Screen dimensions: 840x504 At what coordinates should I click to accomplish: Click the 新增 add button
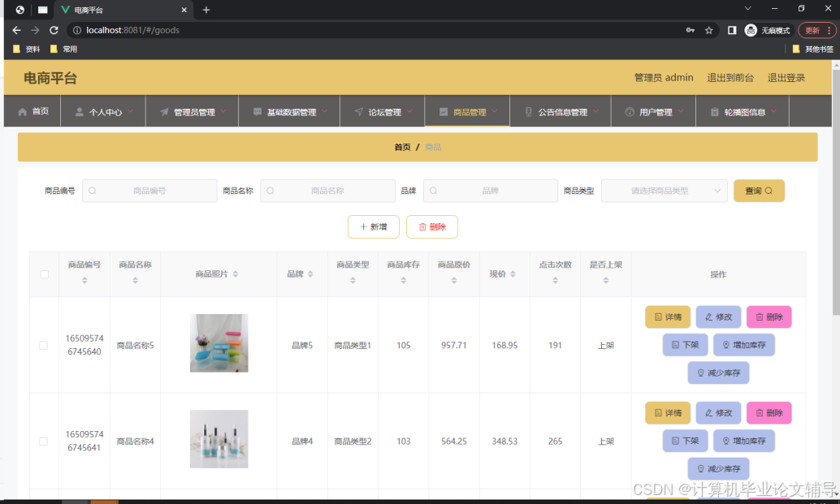374,227
